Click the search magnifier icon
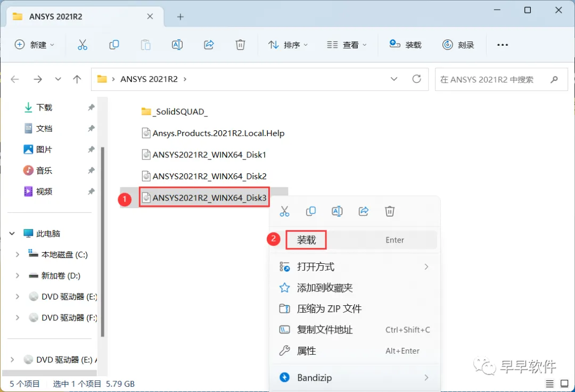This screenshot has height=392, width=575. tap(554, 79)
